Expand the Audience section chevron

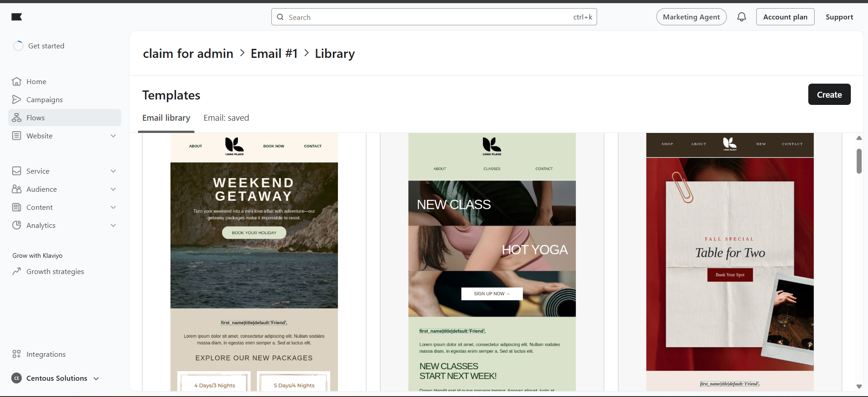(x=113, y=189)
